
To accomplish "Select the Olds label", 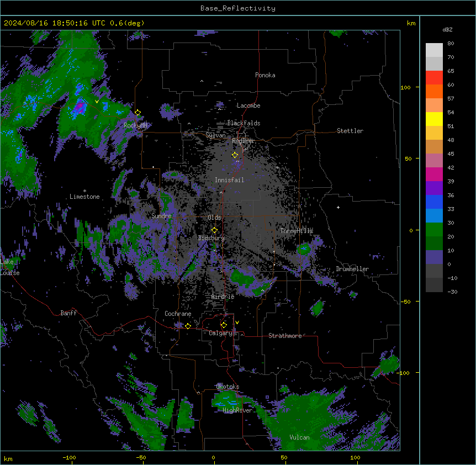I will tap(214, 218).
